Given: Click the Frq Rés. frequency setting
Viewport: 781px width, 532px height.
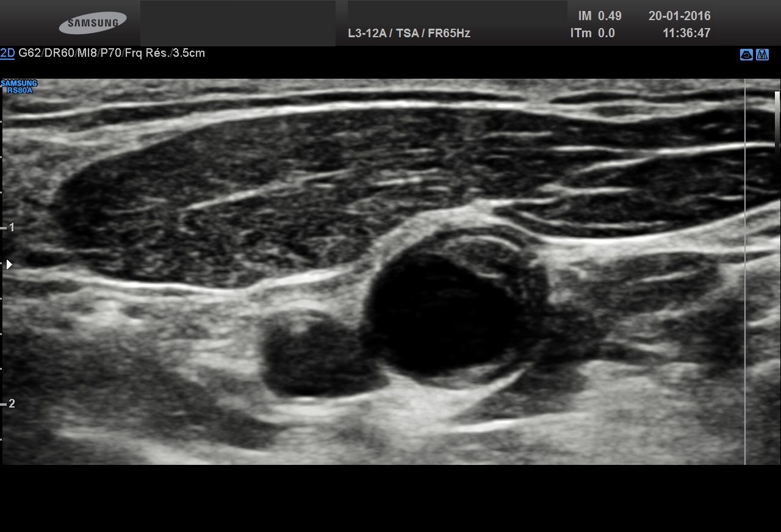Looking at the screenshot, I should pyautogui.click(x=147, y=53).
